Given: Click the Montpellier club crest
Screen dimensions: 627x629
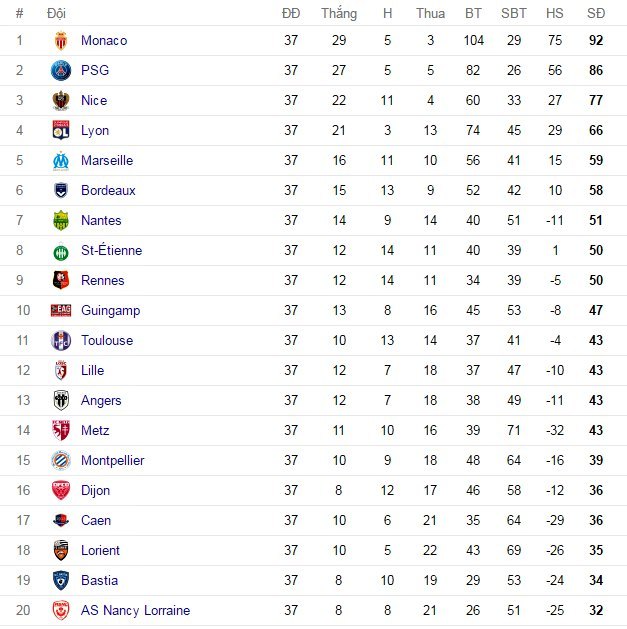Looking at the screenshot, I should (61, 461).
